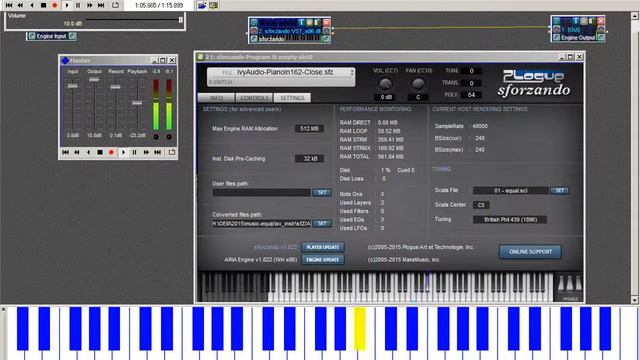Jump to end using the top transport bar
Screen dimensions: 640x360
(x=101, y=5)
